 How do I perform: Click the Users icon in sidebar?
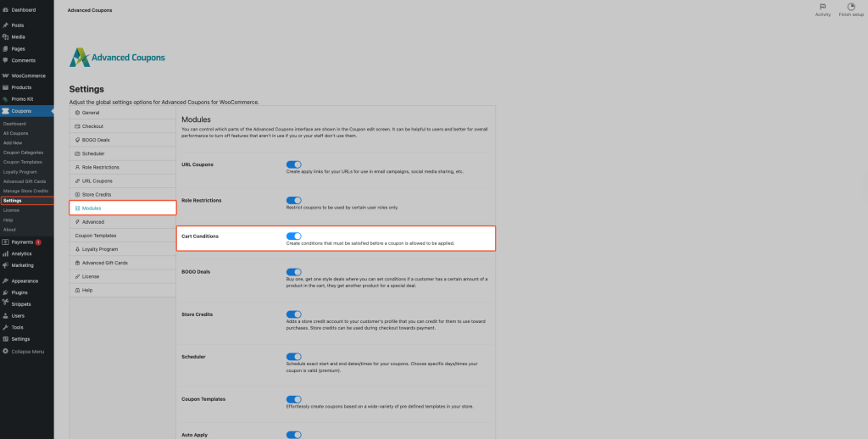coord(6,315)
